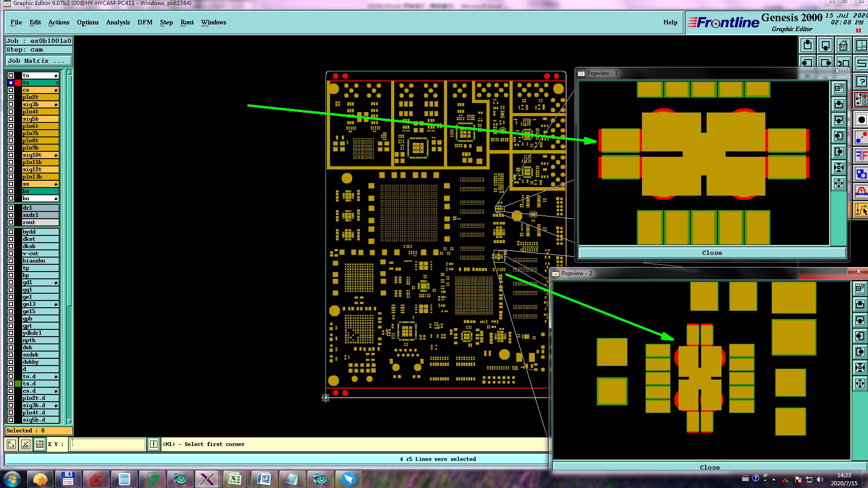
Task: Click the exclamation mark icon beside XY field
Action: [x=154, y=444]
